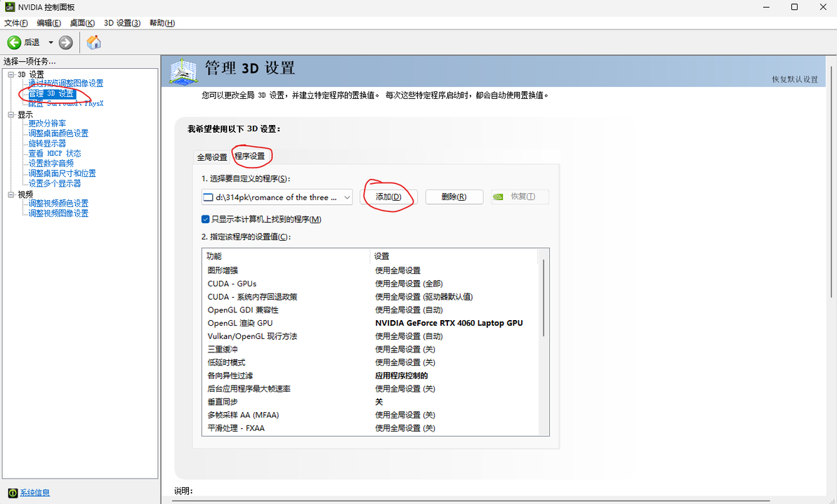This screenshot has height=504, width=837.
Task: Select the 低延时模式 row
Action: (x=370, y=362)
